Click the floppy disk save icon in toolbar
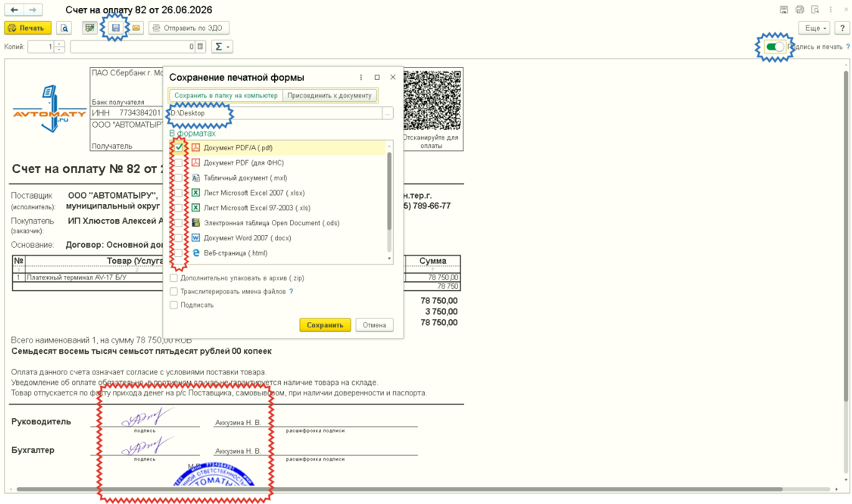Viewport: 852px width, 504px height. coord(115,28)
